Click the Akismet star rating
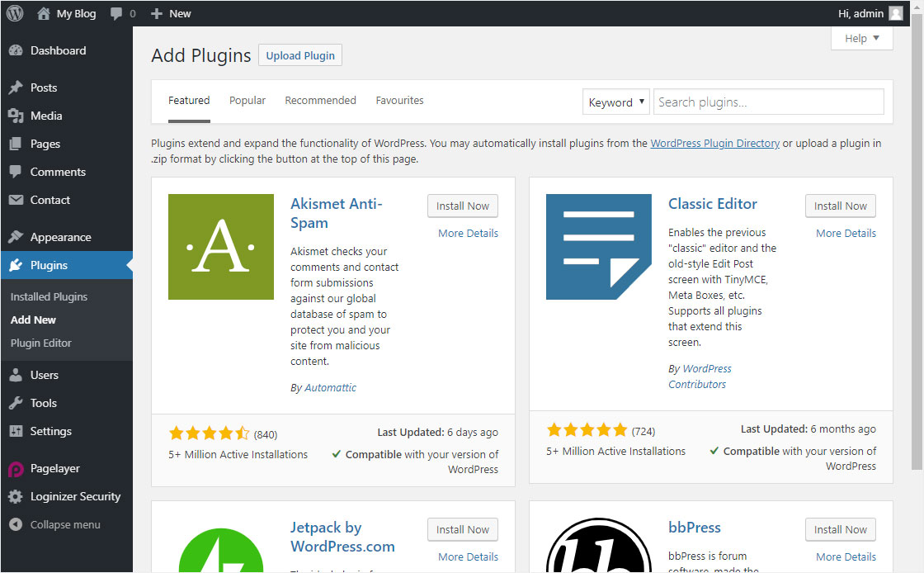The width and height of the screenshot is (924, 573). (210, 433)
